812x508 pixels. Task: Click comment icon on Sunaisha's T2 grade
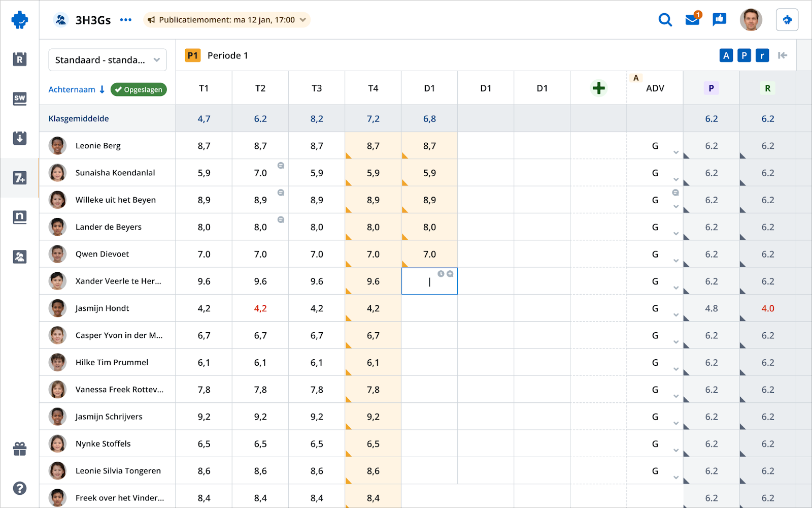point(281,166)
